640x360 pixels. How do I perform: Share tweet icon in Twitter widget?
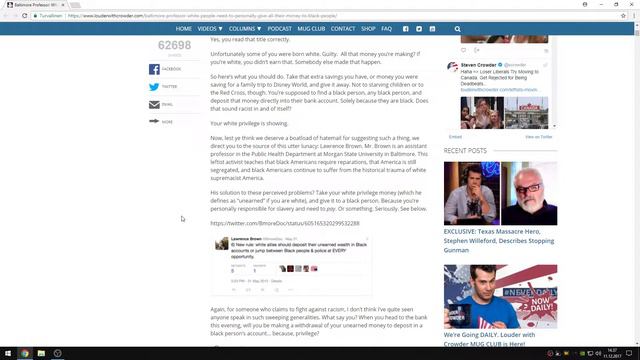coord(477,50)
